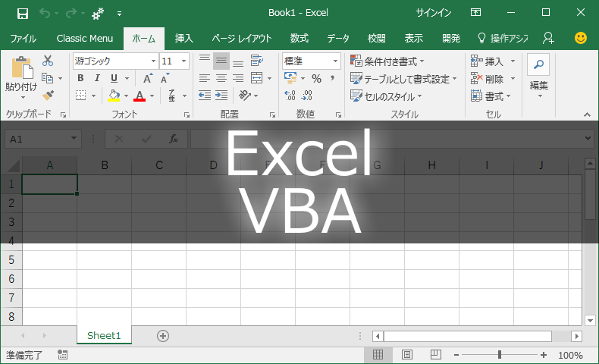Decrease decimal places icon

306,95
